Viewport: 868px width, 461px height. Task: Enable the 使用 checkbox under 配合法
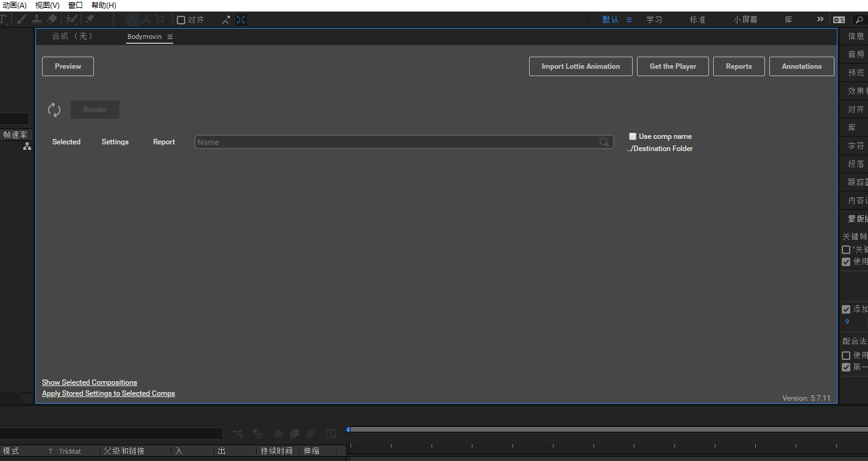point(846,356)
